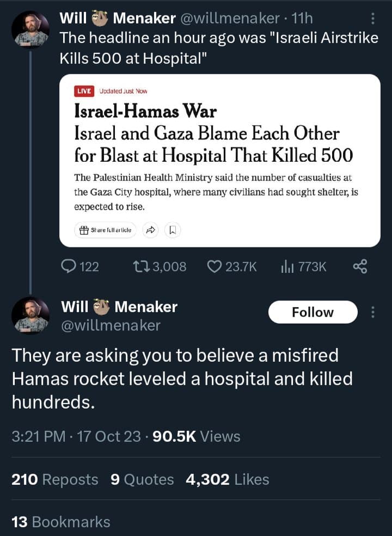Screen dimensions: 392x536
Task: Follow Will Menaker
Action: 313,312
